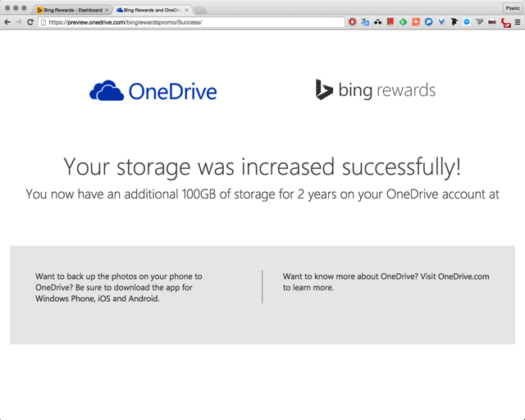Screen dimensions: 525x420
Task: Close the Bing Rewards - Dashboard tab
Action: (x=107, y=10)
